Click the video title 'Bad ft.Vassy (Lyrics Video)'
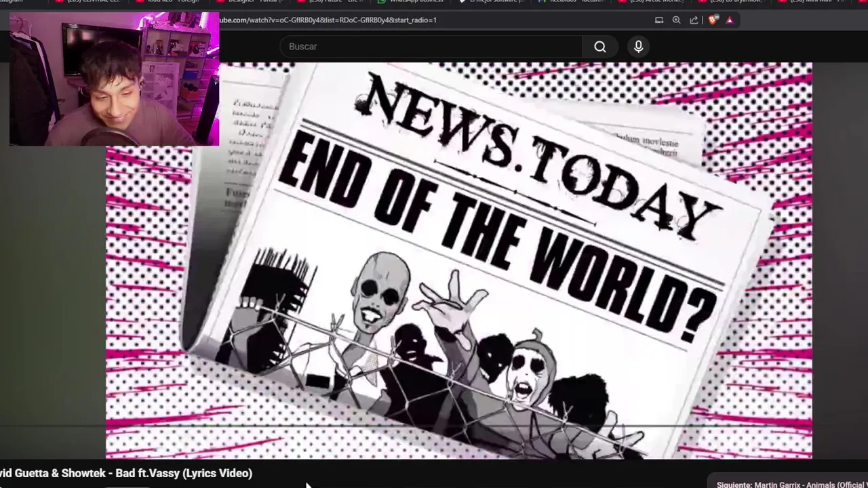This screenshot has width=868, height=488. (126, 473)
